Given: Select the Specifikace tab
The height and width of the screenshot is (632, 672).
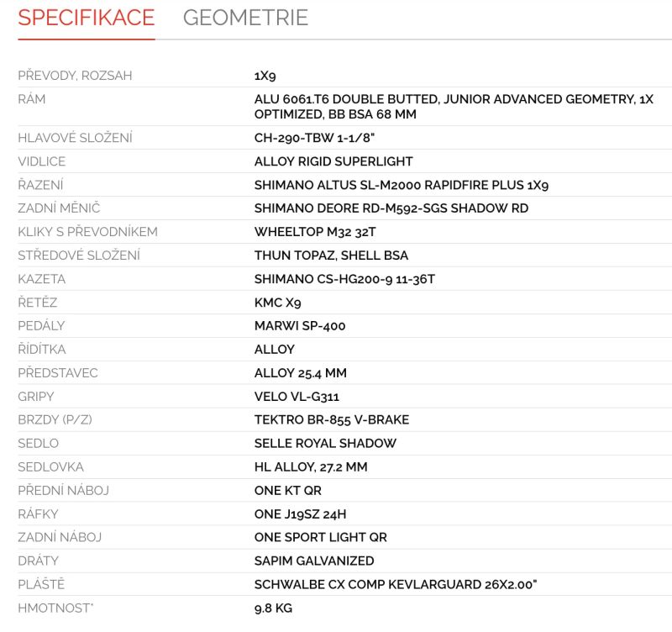Looking at the screenshot, I should tap(87, 18).
